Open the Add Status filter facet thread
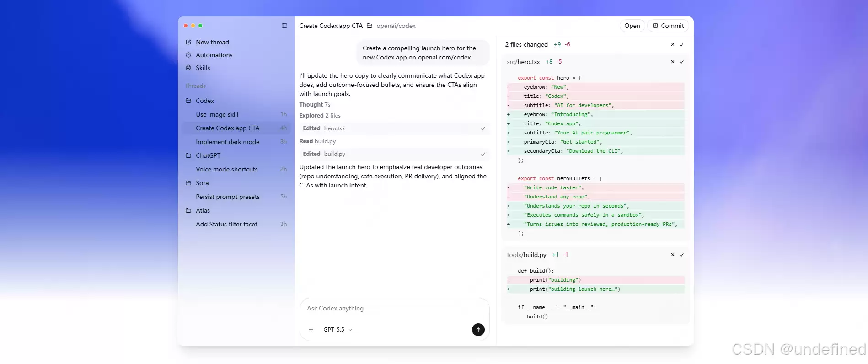Image resolution: width=868 pixels, height=364 pixels. coord(236,224)
